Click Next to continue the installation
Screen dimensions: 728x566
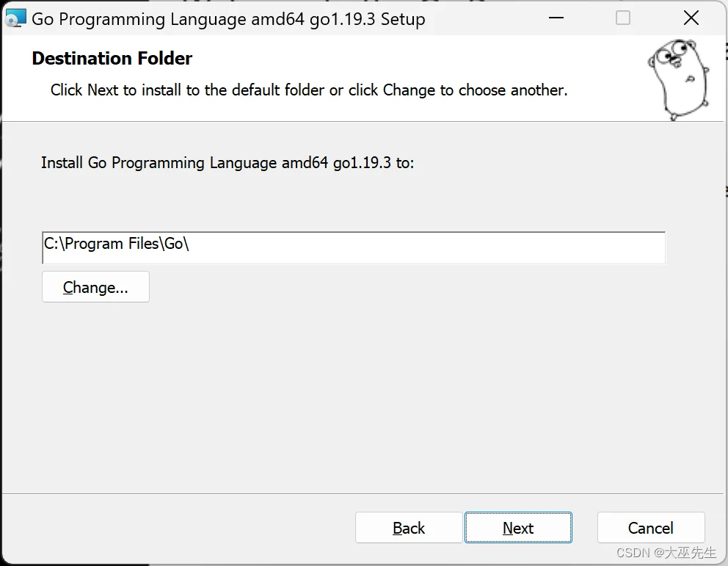[x=518, y=528]
